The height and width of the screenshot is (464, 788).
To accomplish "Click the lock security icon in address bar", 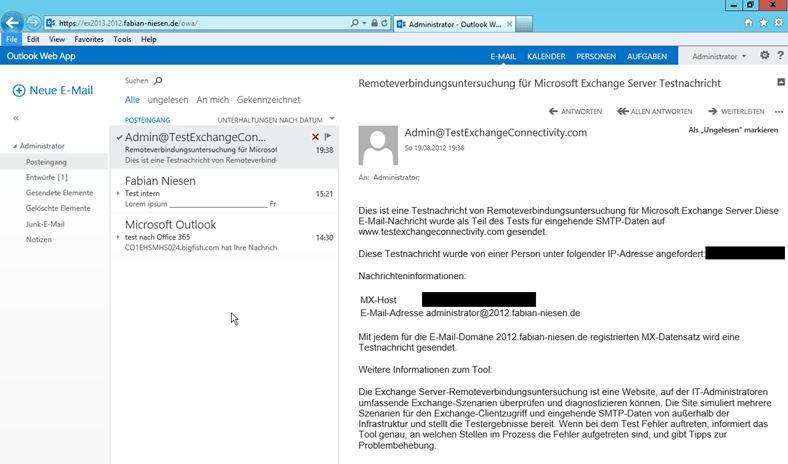I will pyautogui.click(x=374, y=23).
